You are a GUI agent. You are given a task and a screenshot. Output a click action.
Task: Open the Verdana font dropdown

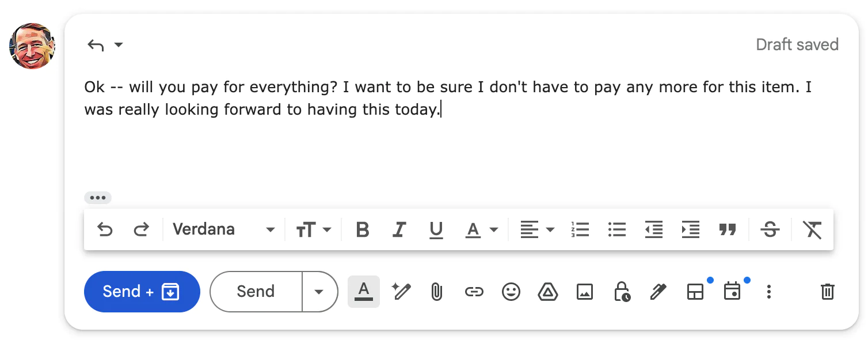(x=223, y=229)
